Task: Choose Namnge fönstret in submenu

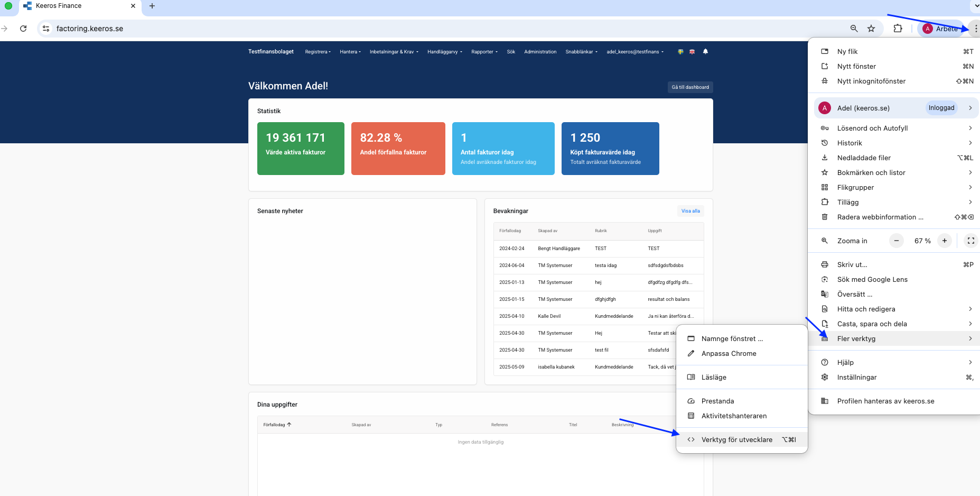Action: point(742,338)
